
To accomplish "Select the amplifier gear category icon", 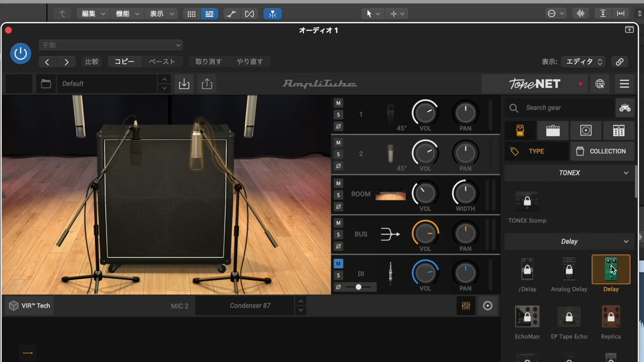I will 553,131.
